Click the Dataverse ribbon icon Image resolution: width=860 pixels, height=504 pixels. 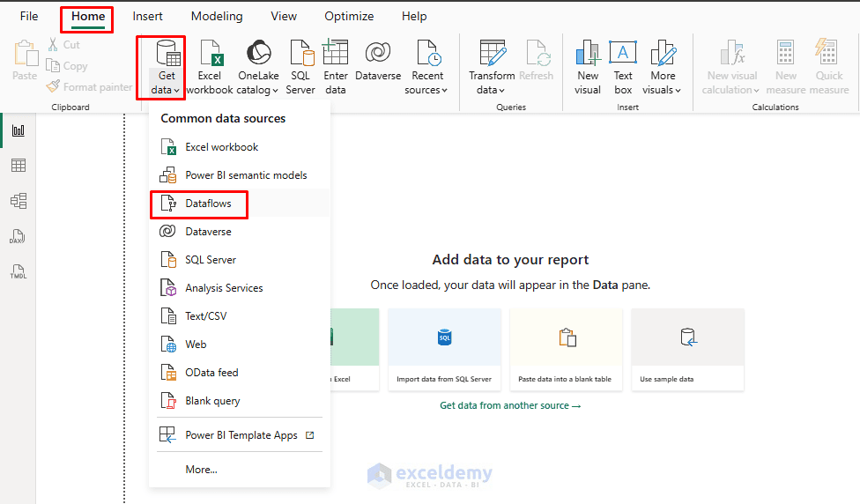pyautogui.click(x=378, y=53)
